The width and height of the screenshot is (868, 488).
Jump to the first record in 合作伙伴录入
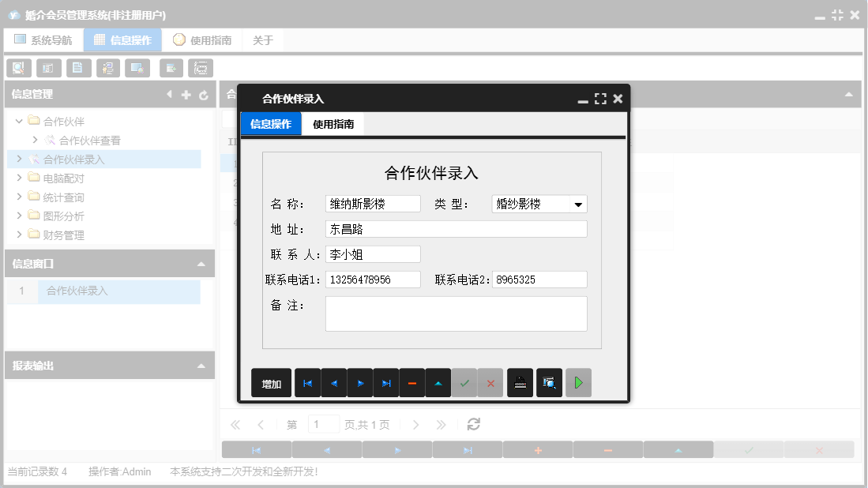tap(307, 382)
